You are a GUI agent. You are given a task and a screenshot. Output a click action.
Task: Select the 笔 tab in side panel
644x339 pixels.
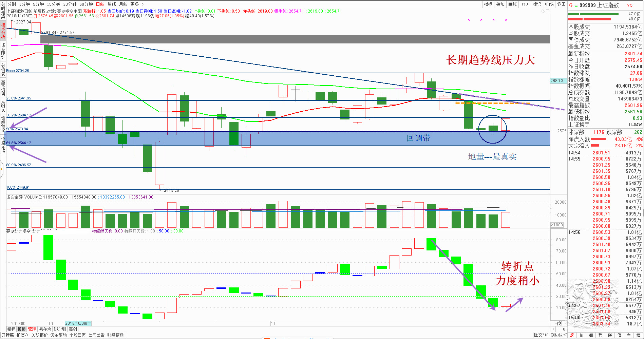572,335
